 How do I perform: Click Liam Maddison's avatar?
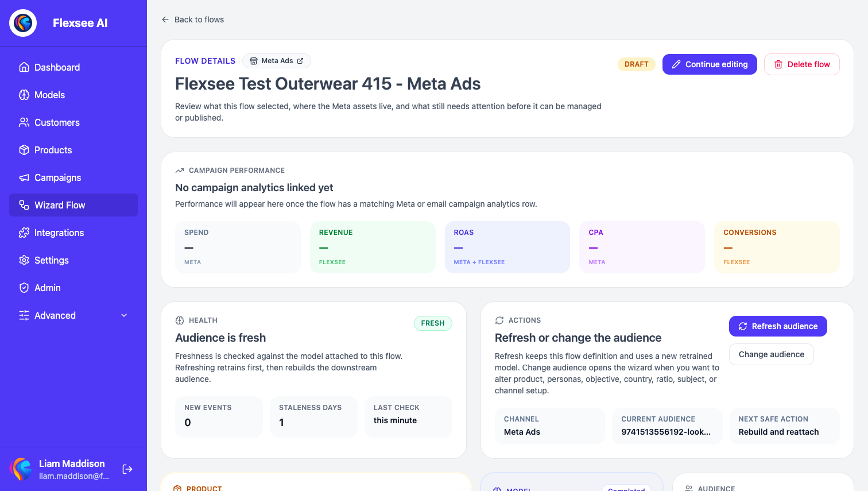21,469
